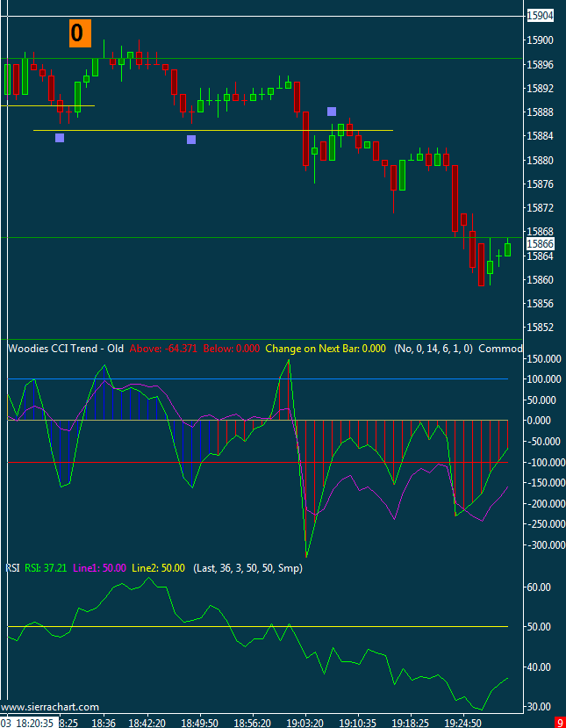Click the 18:42:20 time axis label
The width and height of the screenshot is (566, 728).
pyautogui.click(x=148, y=723)
